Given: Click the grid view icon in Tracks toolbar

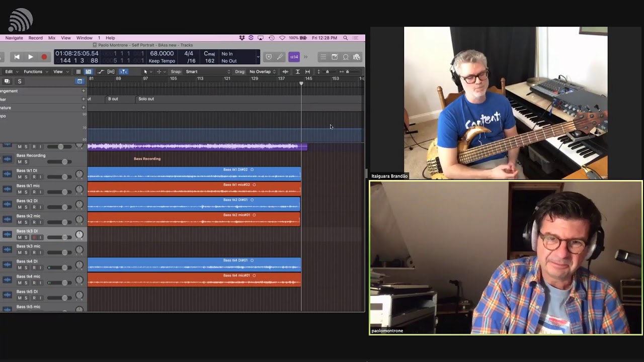Looking at the screenshot, I should pos(78,71).
